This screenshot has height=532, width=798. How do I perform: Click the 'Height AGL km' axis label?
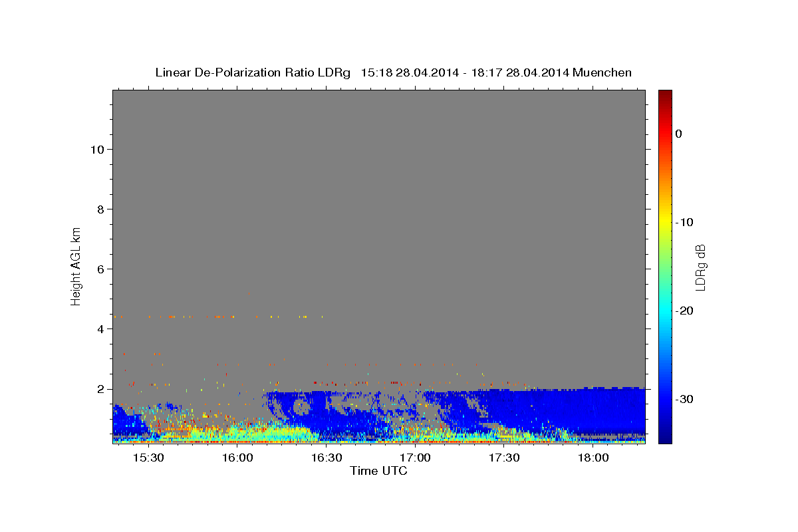coord(76,265)
